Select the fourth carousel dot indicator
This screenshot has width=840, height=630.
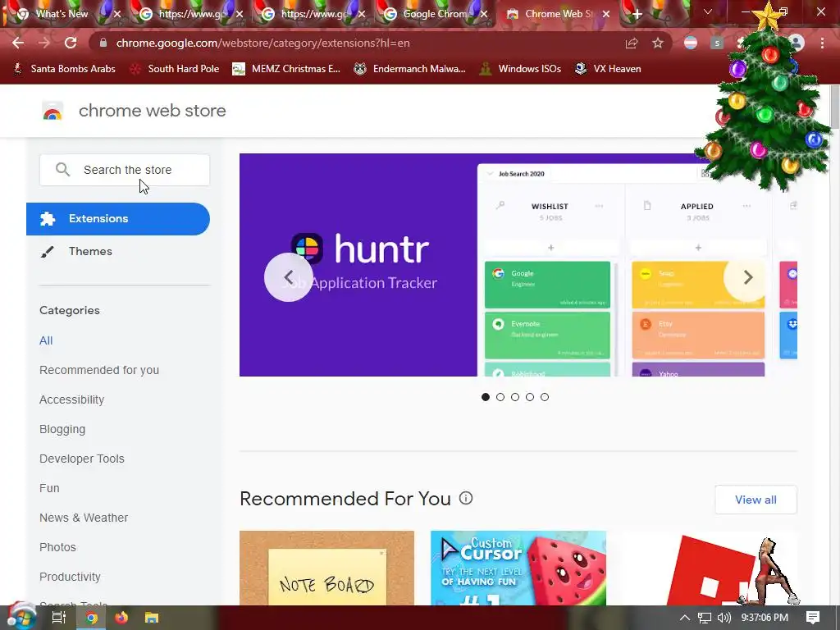coord(530,397)
